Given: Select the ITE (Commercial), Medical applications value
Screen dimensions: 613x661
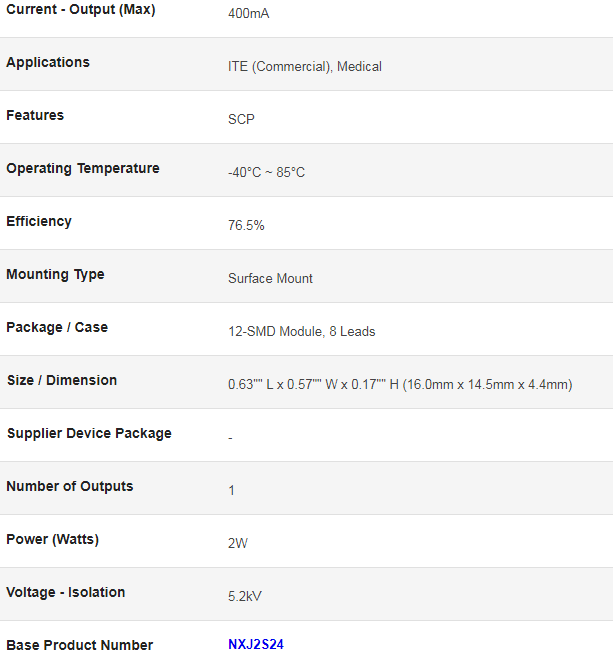Looking at the screenshot, I should click(x=305, y=66).
